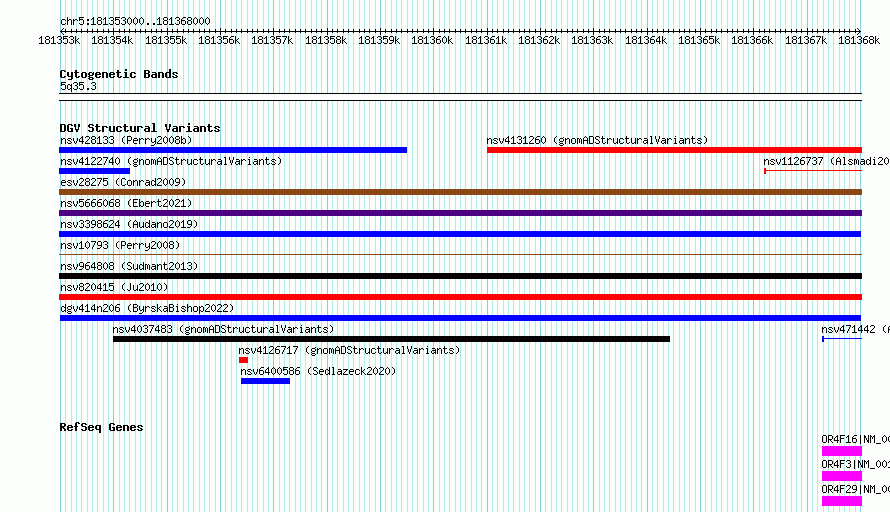Viewport: 890px width, 512px height.
Task: Select the purple nsv5666068 (Ebert2021) bar
Action: click(460, 213)
